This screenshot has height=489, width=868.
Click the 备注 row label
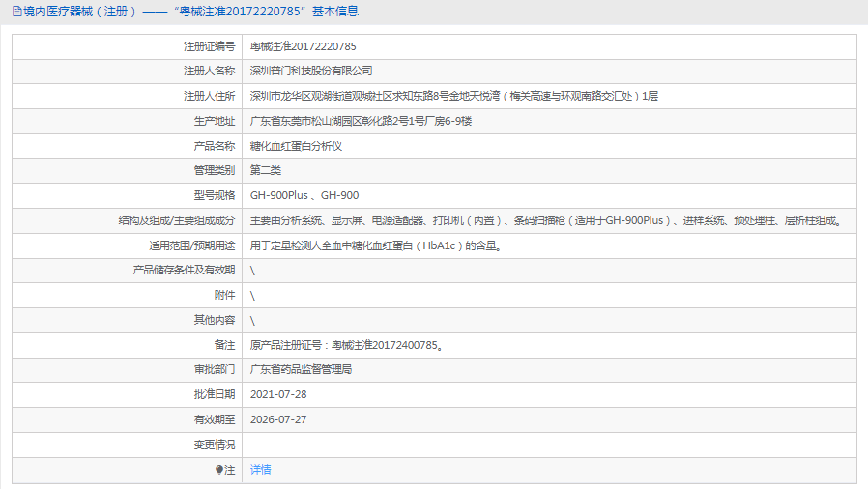click(225, 345)
